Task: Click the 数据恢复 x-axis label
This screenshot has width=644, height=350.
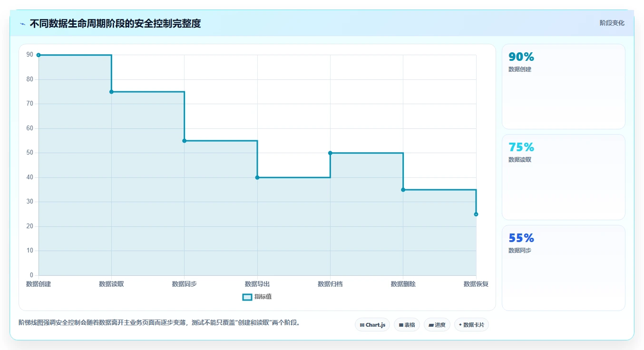Action: (x=476, y=284)
